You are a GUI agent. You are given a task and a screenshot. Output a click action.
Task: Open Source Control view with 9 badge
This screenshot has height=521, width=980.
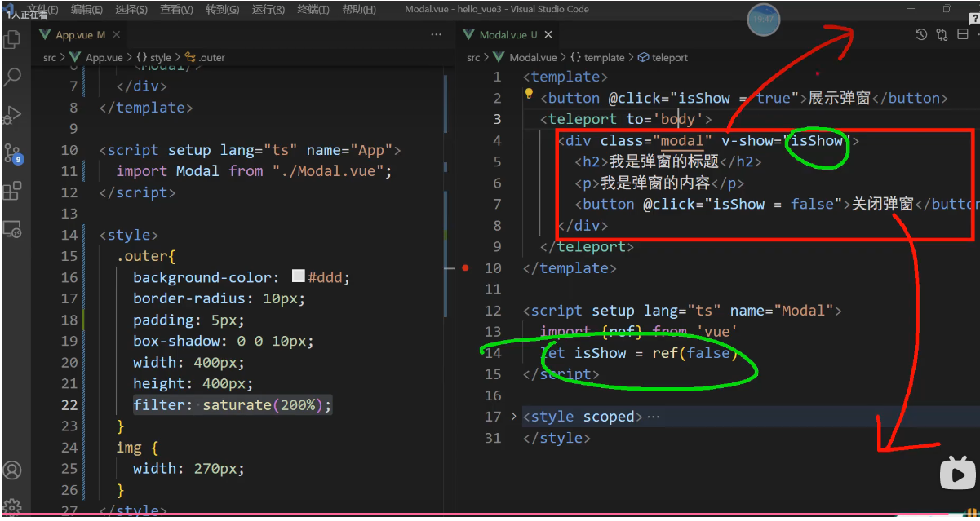[x=13, y=154]
